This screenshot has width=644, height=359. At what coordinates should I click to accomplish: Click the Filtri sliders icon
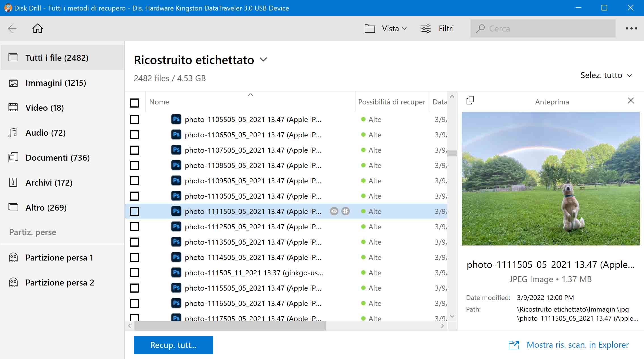pos(426,29)
